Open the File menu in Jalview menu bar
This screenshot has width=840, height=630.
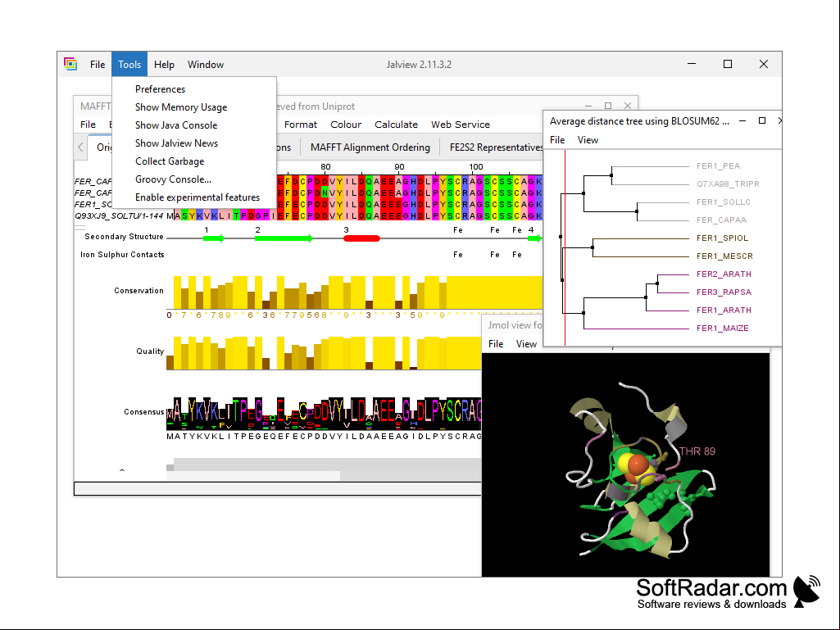98,64
